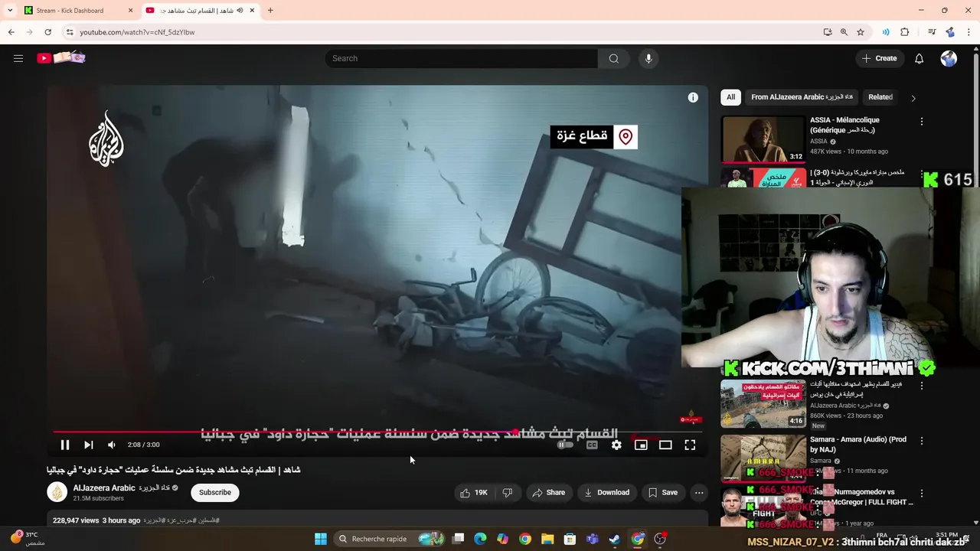Open AlJazeera Arabic channel avatar
This screenshot has width=980, height=551.
coord(57,492)
